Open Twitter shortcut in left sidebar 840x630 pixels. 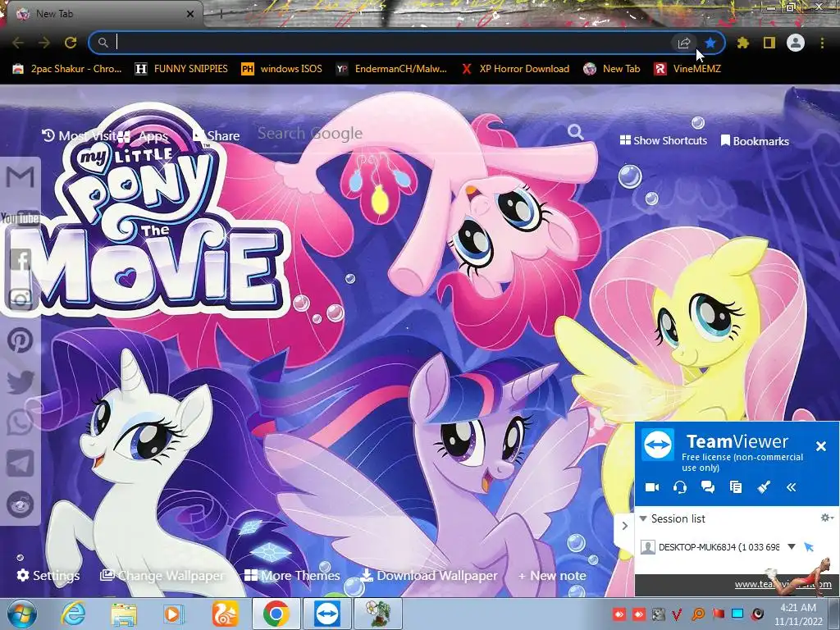point(21,382)
